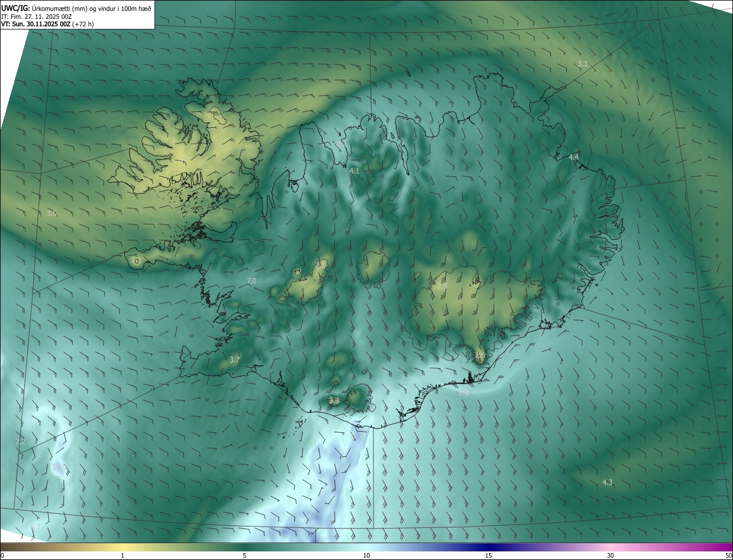Click the 0 tick on the color scale
Image resolution: width=733 pixels, height=560 pixels.
tap(2, 555)
